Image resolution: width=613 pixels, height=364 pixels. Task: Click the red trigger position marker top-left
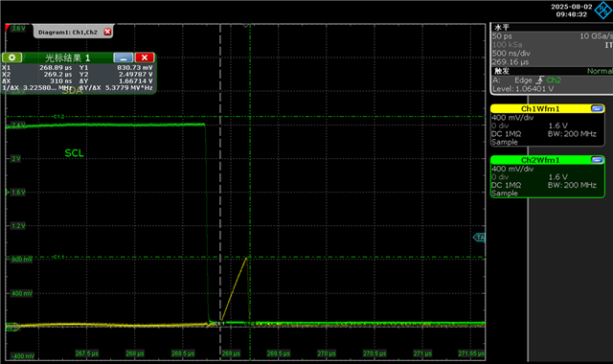point(8,27)
